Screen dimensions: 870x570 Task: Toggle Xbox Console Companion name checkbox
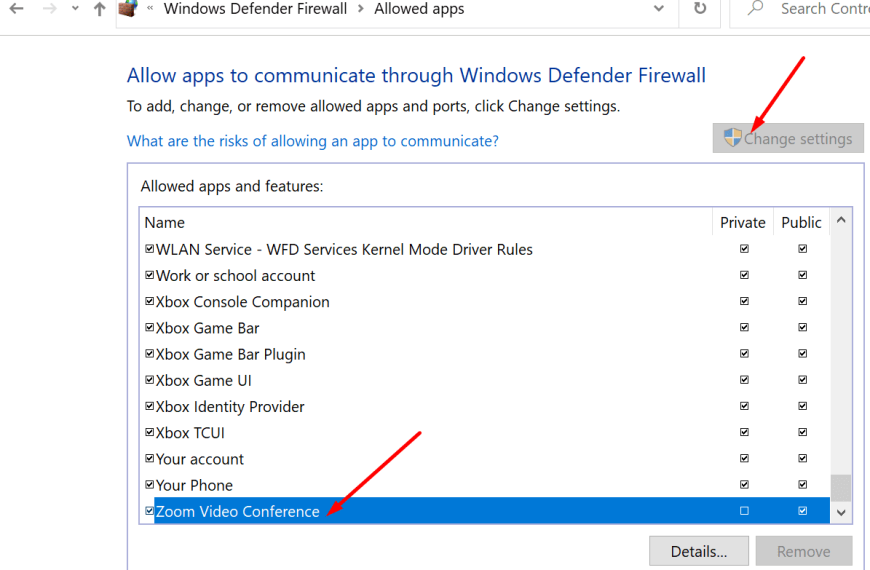(149, 301)
